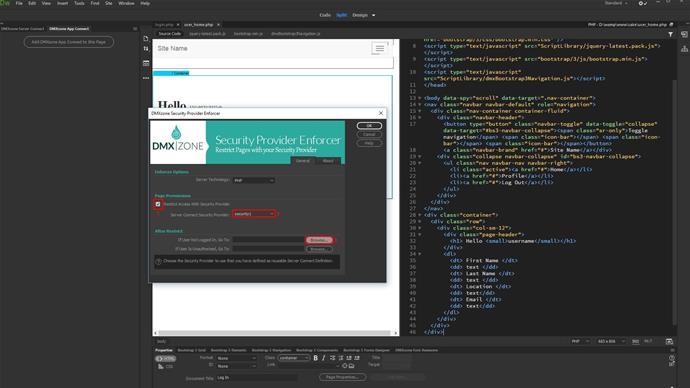Toggle the INS insert mode indicator
Image resolution: width=690 pixels, height=388 pixels.
pyautogui.click(x=635, y=341)
